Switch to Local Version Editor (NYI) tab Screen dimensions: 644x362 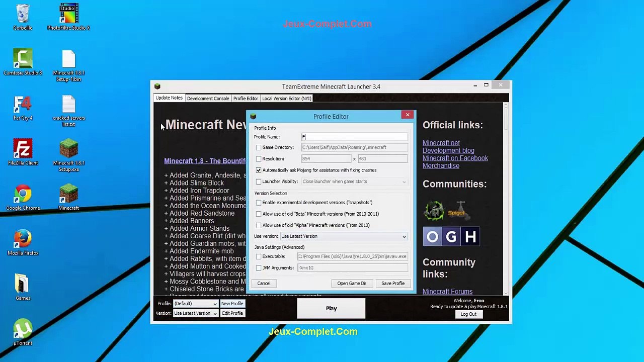pyautogui.click(x=287, y=99)
